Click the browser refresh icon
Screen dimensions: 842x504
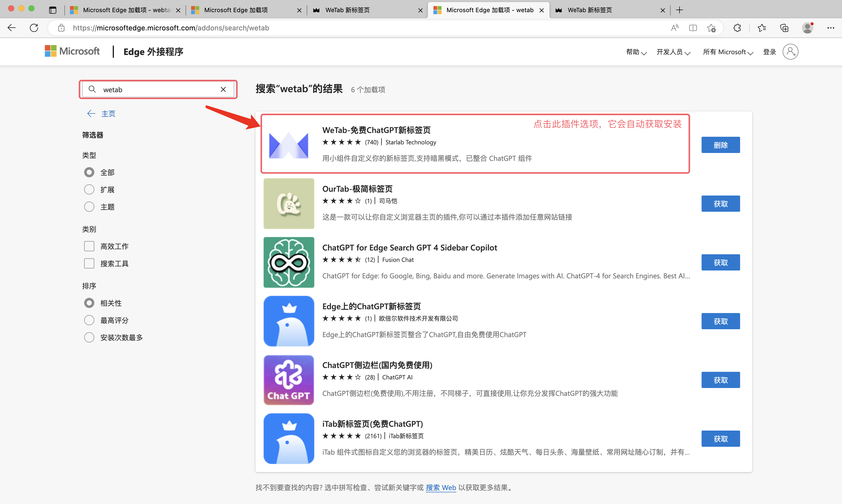click(34, 28)
